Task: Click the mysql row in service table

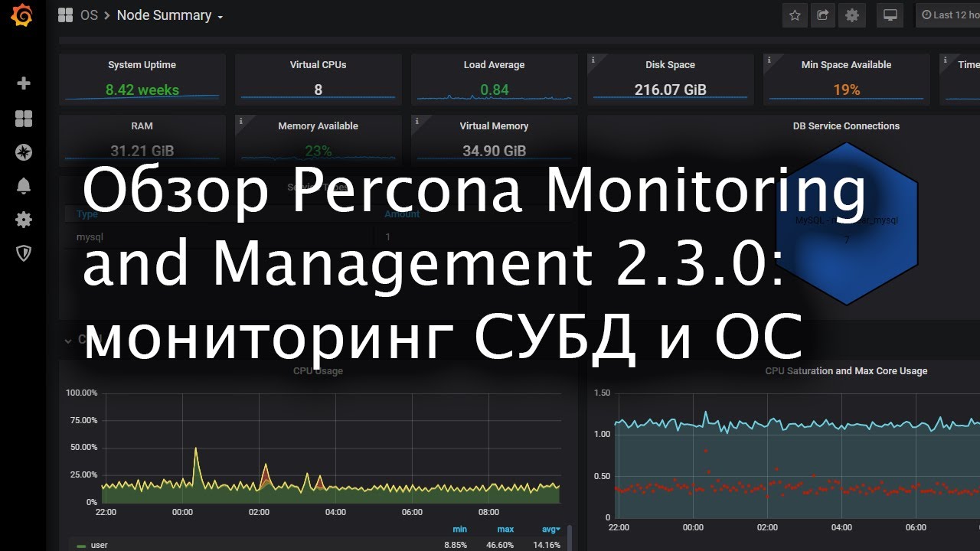Action: (x=318, y=237)
